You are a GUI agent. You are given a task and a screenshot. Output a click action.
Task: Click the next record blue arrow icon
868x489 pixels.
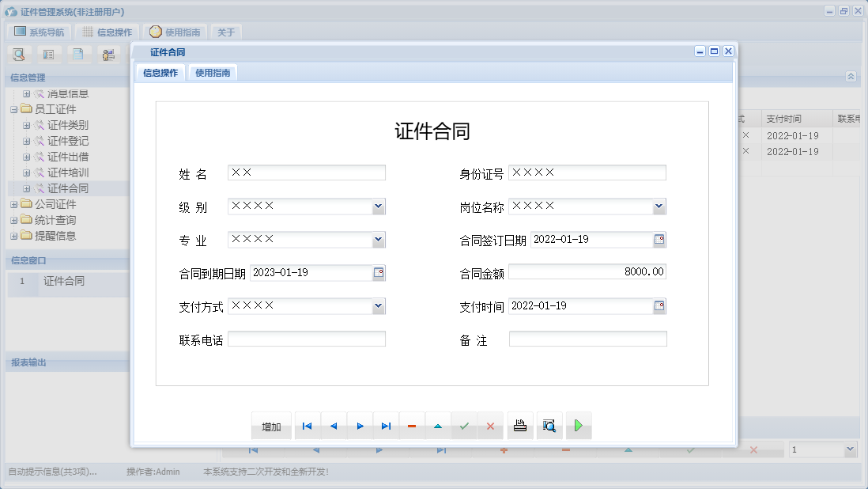(x=360, y=426)
